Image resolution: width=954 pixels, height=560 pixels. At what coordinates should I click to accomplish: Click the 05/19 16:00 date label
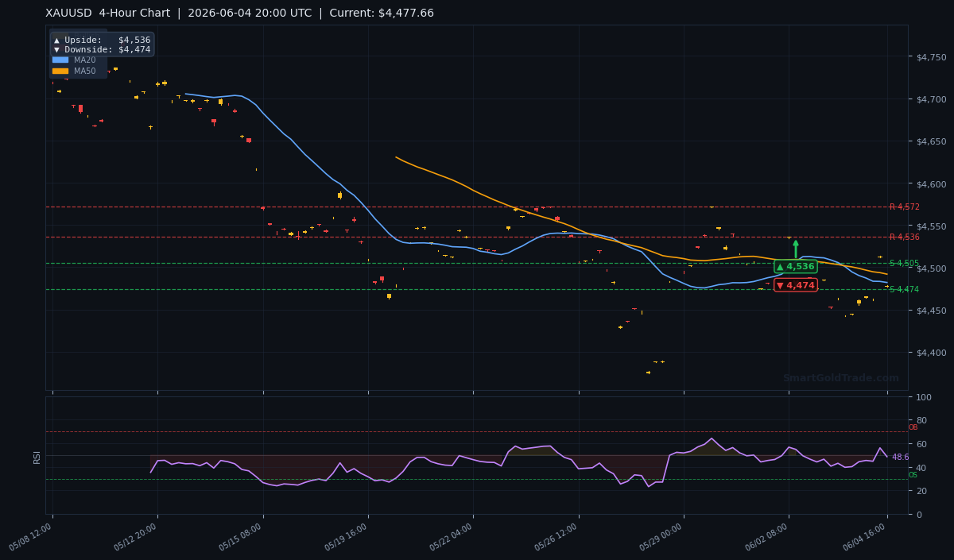point(347,537)
